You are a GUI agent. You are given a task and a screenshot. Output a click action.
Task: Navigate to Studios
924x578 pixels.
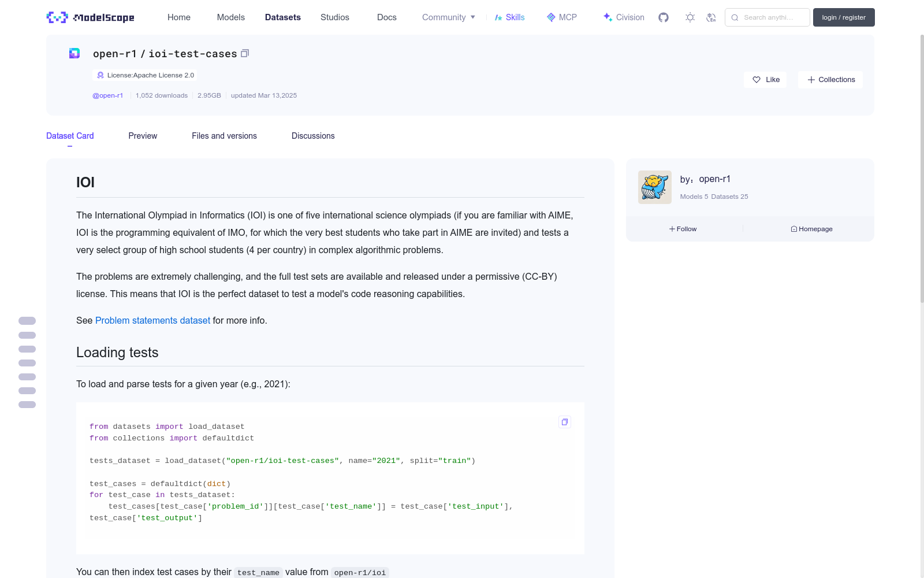coord(335,17)
